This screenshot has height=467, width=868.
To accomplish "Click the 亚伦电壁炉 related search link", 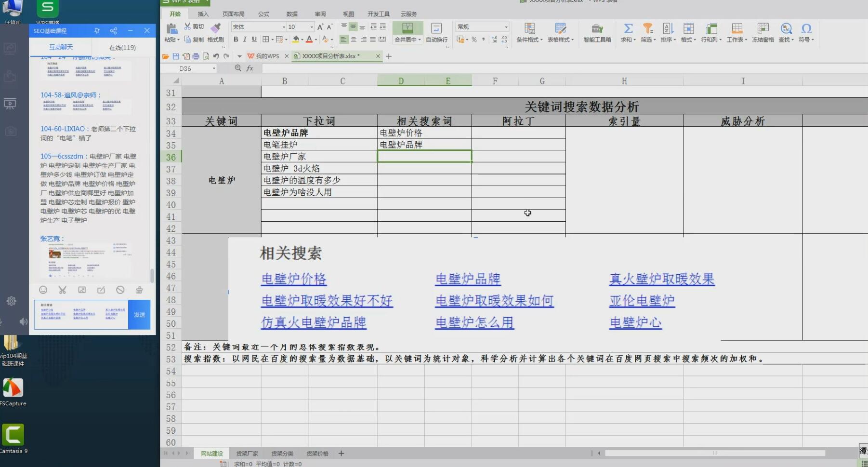I will pyautogui.click(x=642, y=301).
